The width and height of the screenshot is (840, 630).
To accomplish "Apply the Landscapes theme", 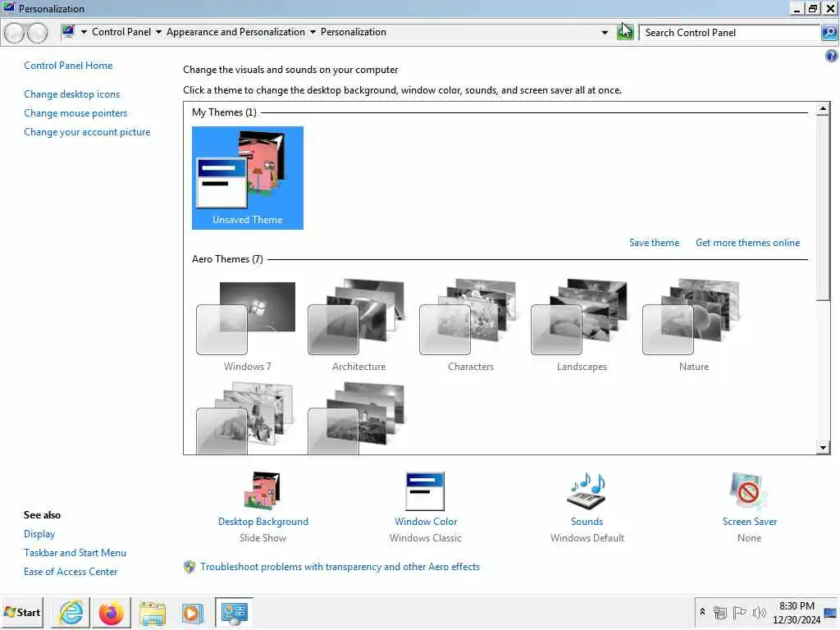I will click(582, 326).
